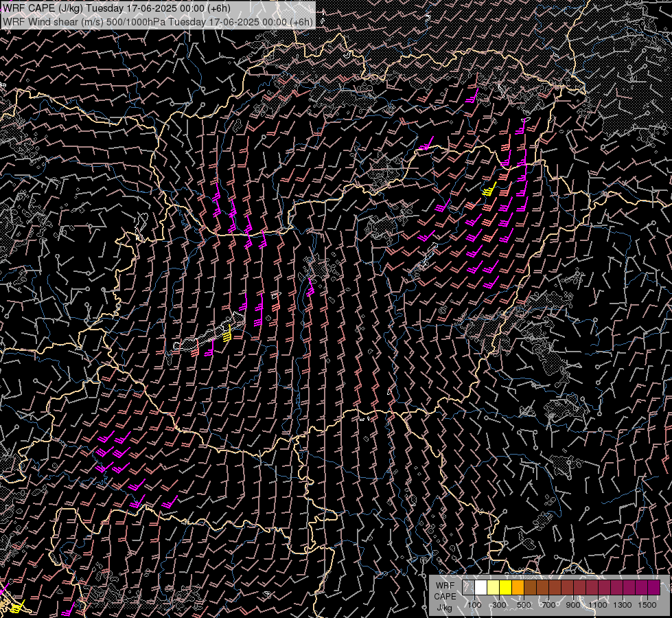Select the transparent first CAPE legend swatch
The image size is (672, 618).
pos(468,587)
